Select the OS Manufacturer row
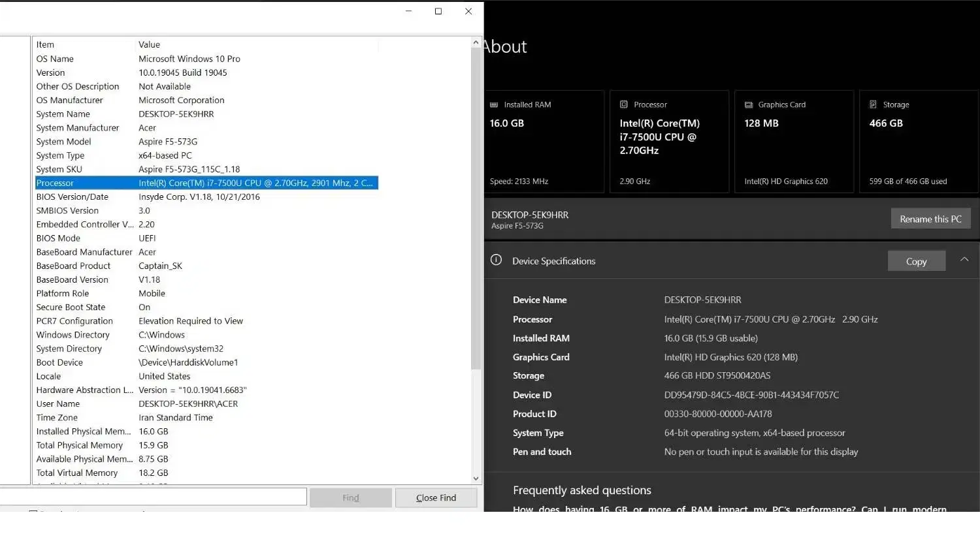Viewport: 980px width, 551px height. pyautogui.click(x=206, y=100)
